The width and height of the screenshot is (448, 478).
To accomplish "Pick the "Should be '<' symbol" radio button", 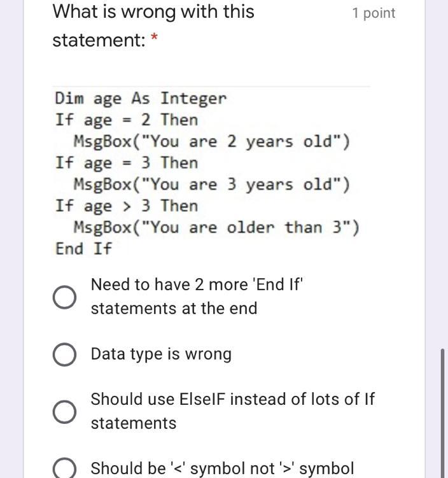I will click(64, 468).
